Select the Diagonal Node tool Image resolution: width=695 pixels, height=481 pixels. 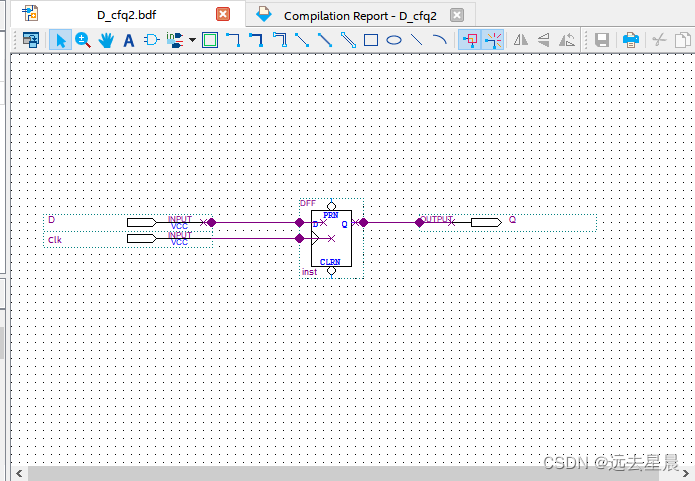pos(302,40)
